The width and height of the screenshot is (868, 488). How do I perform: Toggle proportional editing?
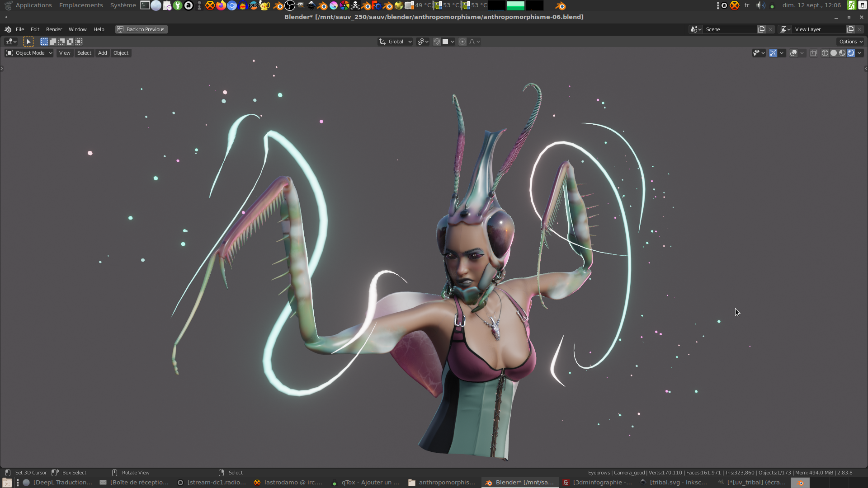click(462, 42)
